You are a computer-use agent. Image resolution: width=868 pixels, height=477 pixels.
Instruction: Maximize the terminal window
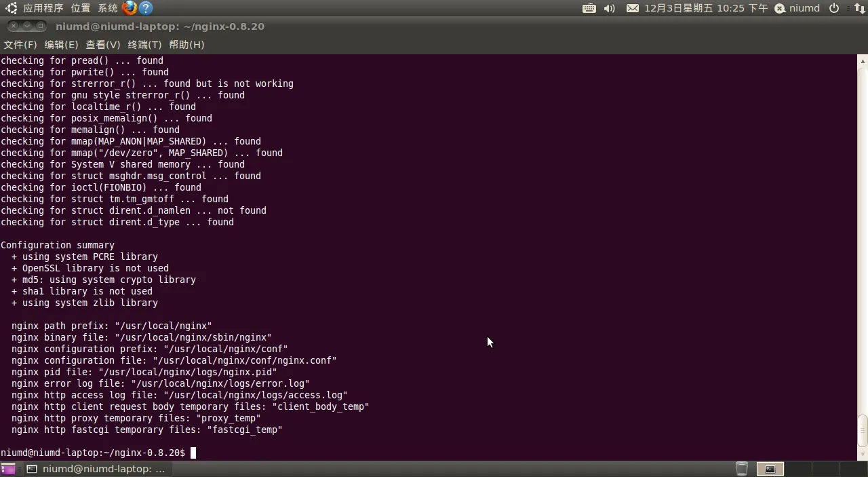pyautogui.click(x=41, y=26)
